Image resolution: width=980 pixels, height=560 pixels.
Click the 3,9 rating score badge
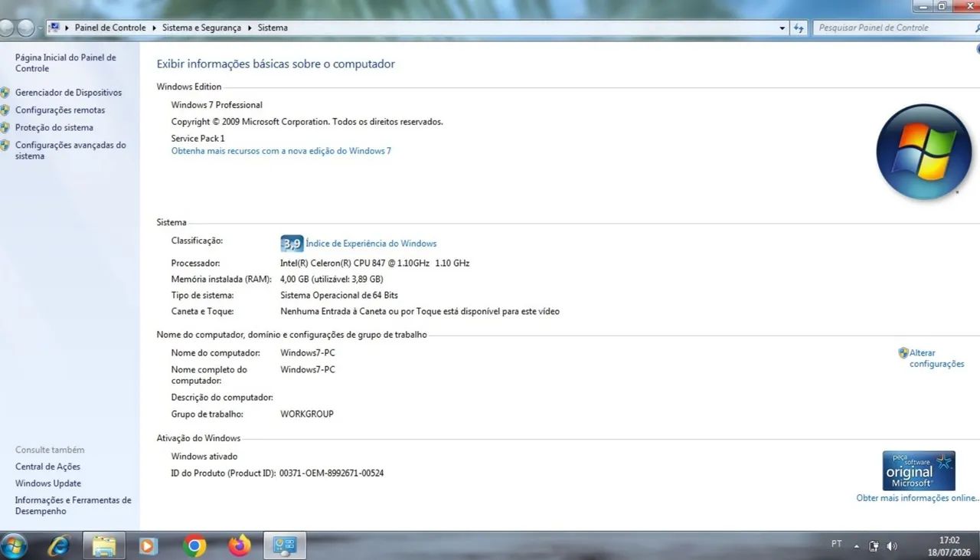(292, 244)
